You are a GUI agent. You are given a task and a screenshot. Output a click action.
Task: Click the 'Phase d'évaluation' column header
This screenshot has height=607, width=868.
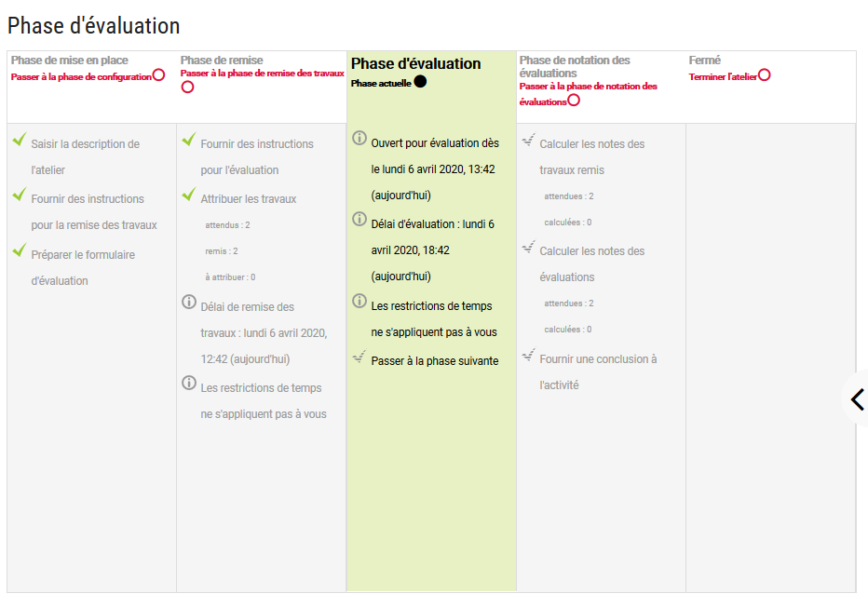coord(415,63)
